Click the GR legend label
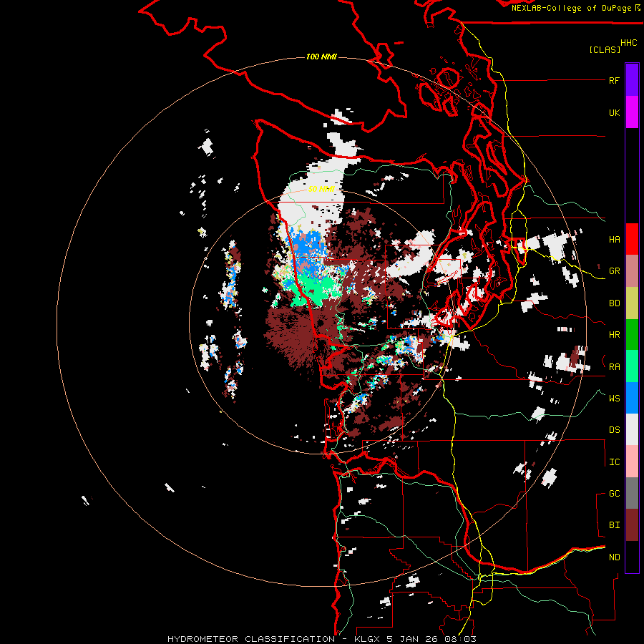The width and height of the screenshot is (644, 644). coord(614,271)
